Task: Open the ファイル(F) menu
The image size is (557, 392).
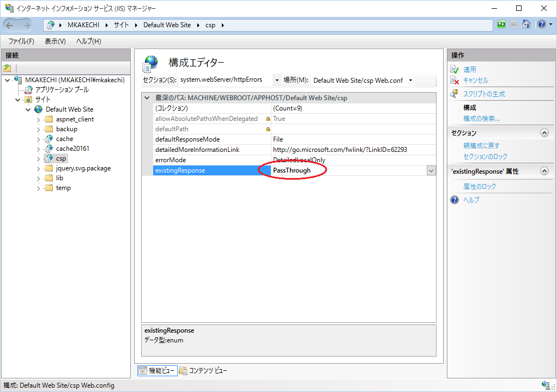Action: 21,41
